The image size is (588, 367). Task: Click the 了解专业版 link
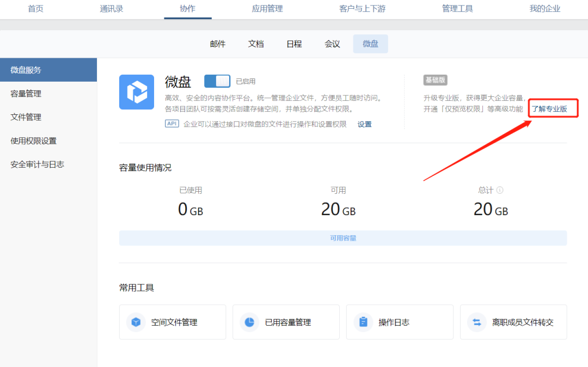pos(549,109)
